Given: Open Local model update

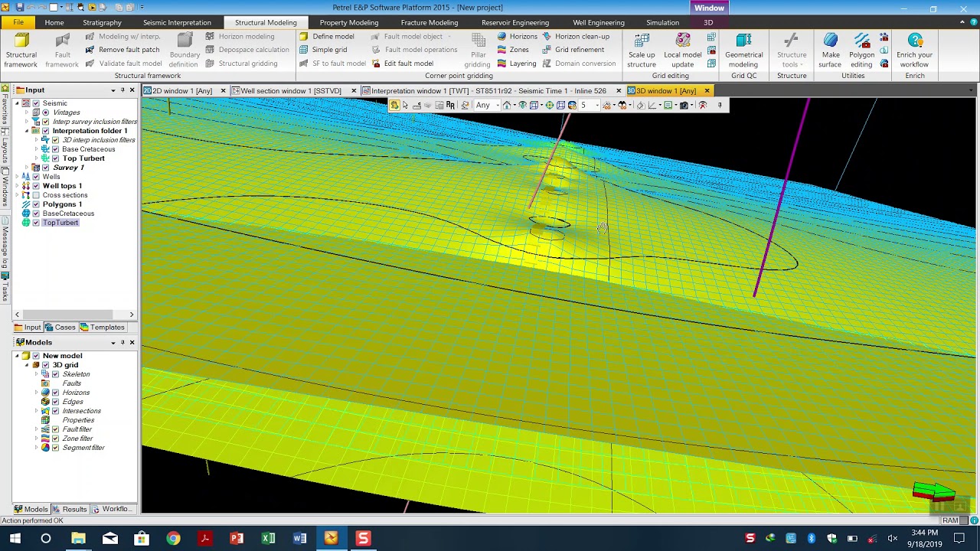Looking at the screenshot, I should click(682, 50).
